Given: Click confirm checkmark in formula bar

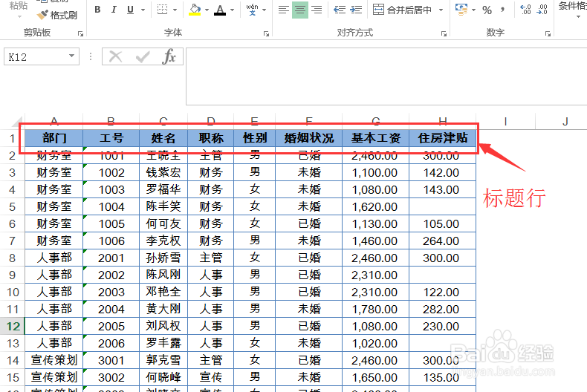Looking at the screenshot, I should (x=143, y=57).
